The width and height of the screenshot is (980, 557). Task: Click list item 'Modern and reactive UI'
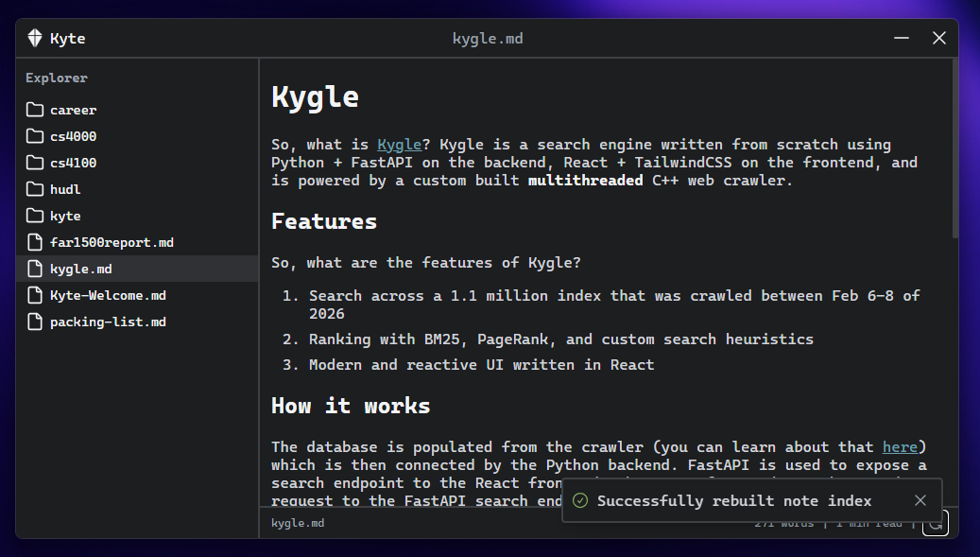pos(481,365)
